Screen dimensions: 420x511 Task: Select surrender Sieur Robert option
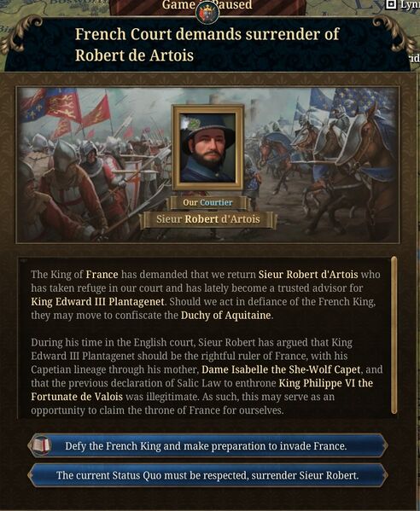207,475
